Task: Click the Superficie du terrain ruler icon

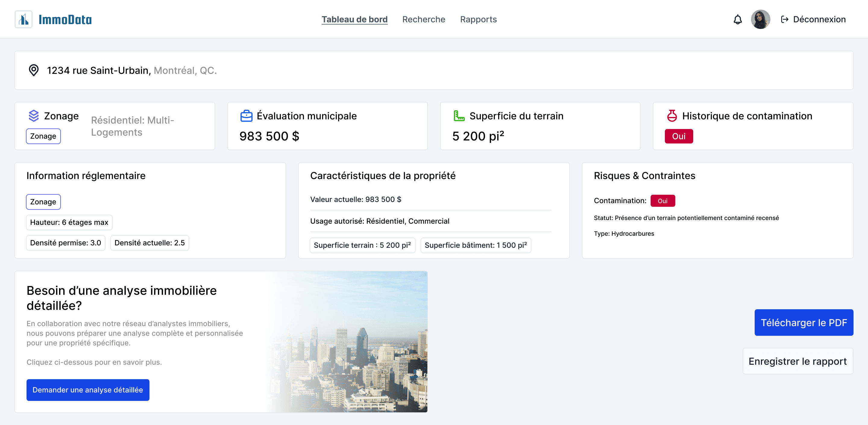Action: tap(459, 116)
